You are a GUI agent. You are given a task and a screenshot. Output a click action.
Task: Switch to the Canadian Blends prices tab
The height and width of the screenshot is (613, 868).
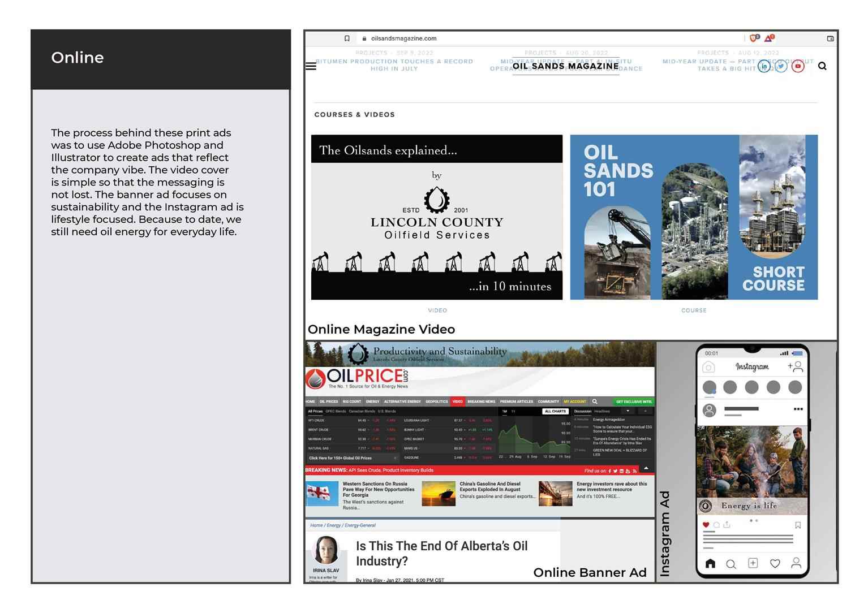coord(362,411)
